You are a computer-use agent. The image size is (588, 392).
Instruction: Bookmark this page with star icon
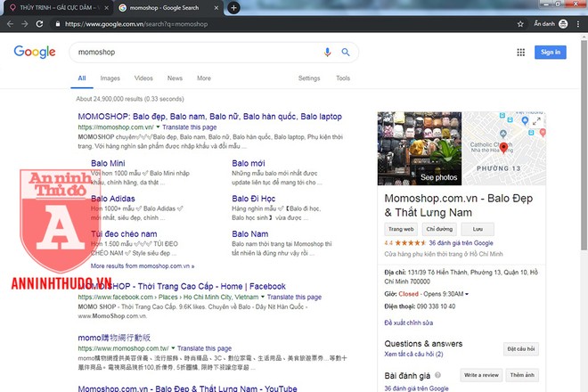tap(520, 24)
